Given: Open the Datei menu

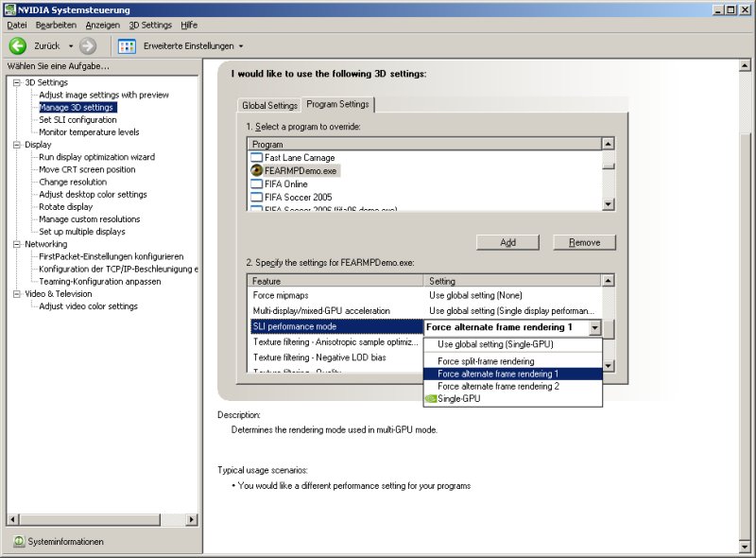Looking at the screenshot, I should coord(17,25).
